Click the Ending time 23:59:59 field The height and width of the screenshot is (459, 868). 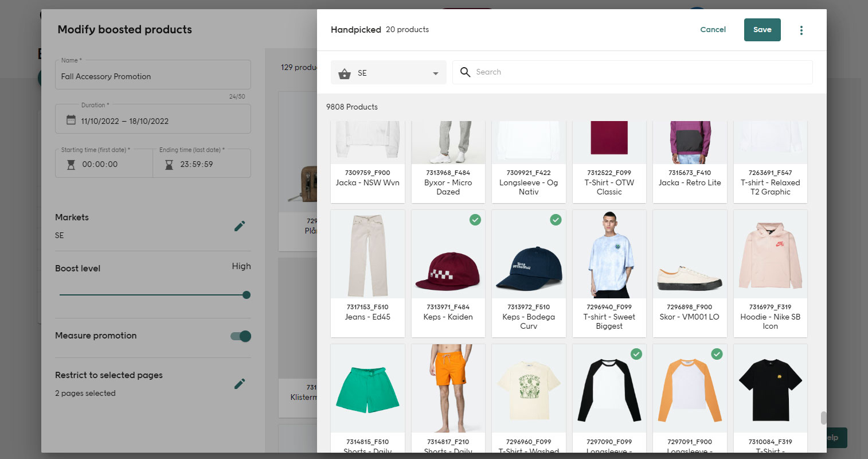tap(202, 164)
